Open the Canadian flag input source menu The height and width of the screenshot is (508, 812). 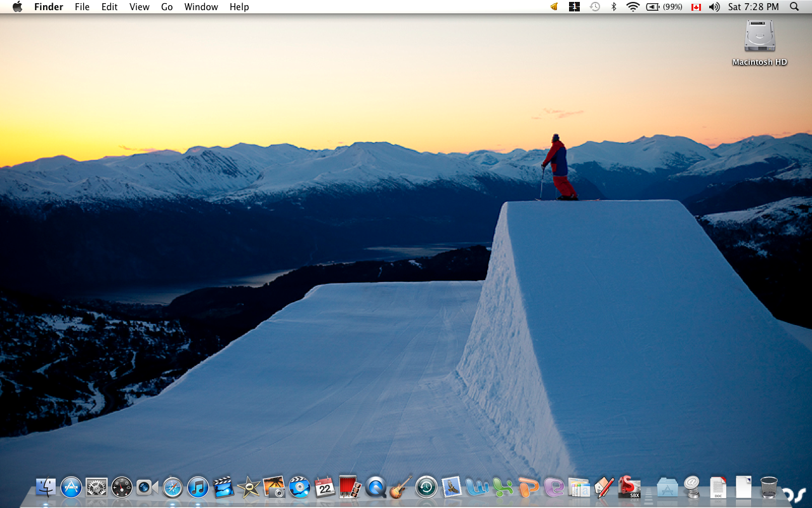(x=696, y=7)
